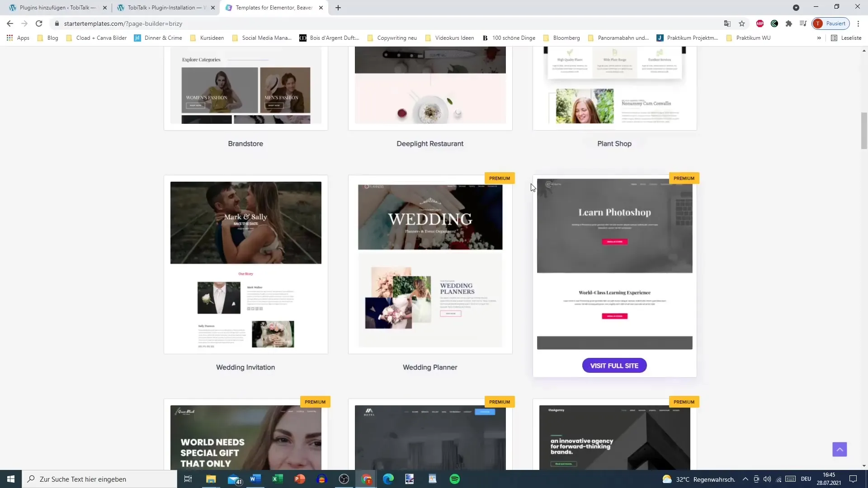Select the Wedding Invitation template thumbnail

point(245,263)
